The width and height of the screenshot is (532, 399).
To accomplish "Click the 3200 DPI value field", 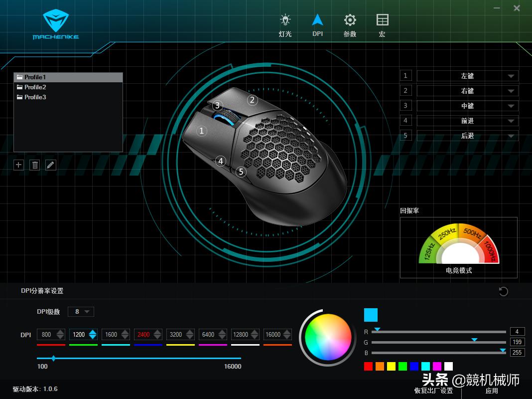I will pos(176,335).
